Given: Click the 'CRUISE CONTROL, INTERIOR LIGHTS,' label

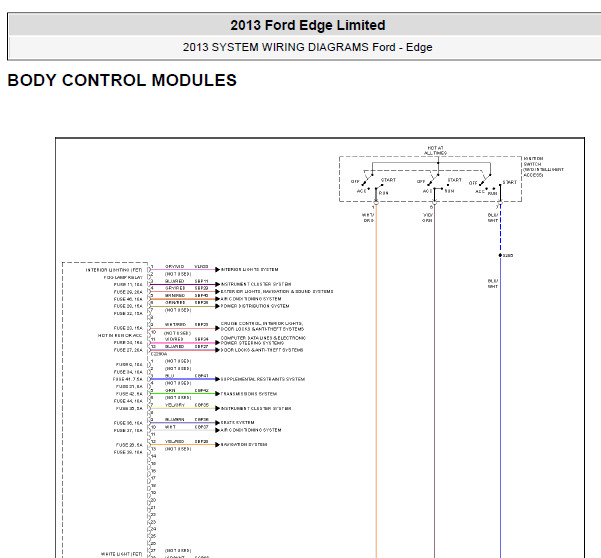Looking at the screenshot, I should pyautogui.click(x=262, y=323).
